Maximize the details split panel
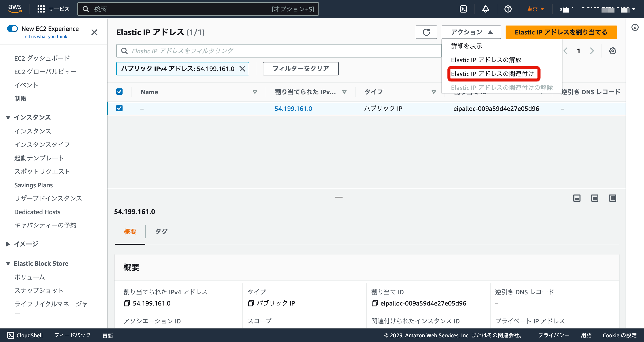This screenshot has width=644, height=342. 612,198
